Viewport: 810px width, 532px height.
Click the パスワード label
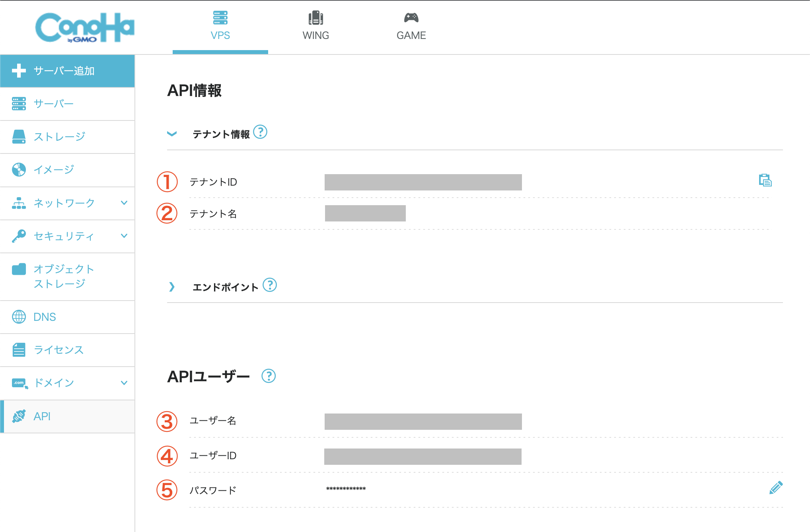point(213,491)
